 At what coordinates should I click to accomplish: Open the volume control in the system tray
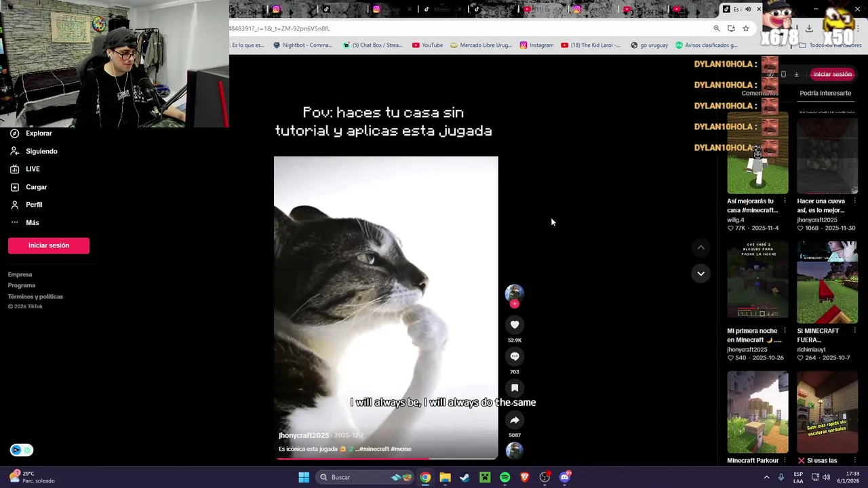[x=826, y=477]
